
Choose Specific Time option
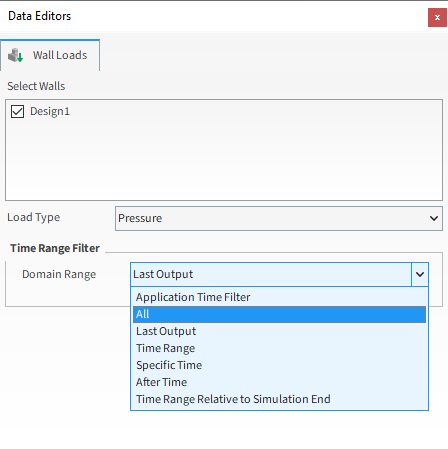pos(279,365)
